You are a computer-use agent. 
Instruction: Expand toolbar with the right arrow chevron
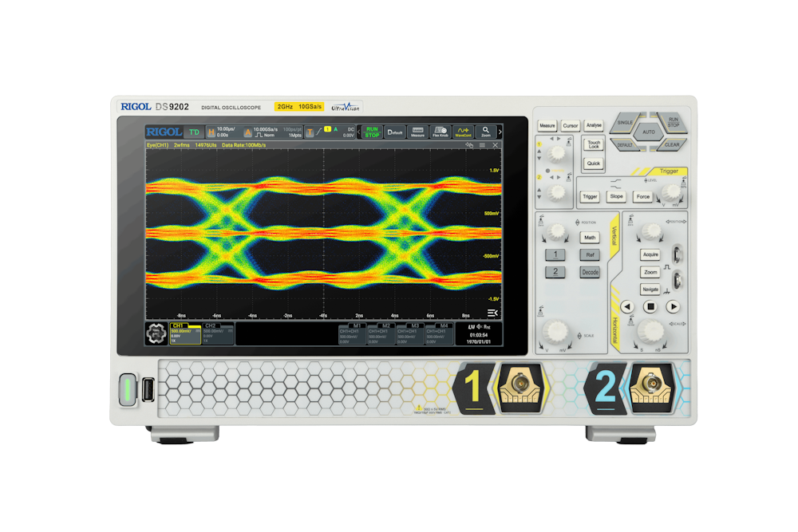click(500, 132)
